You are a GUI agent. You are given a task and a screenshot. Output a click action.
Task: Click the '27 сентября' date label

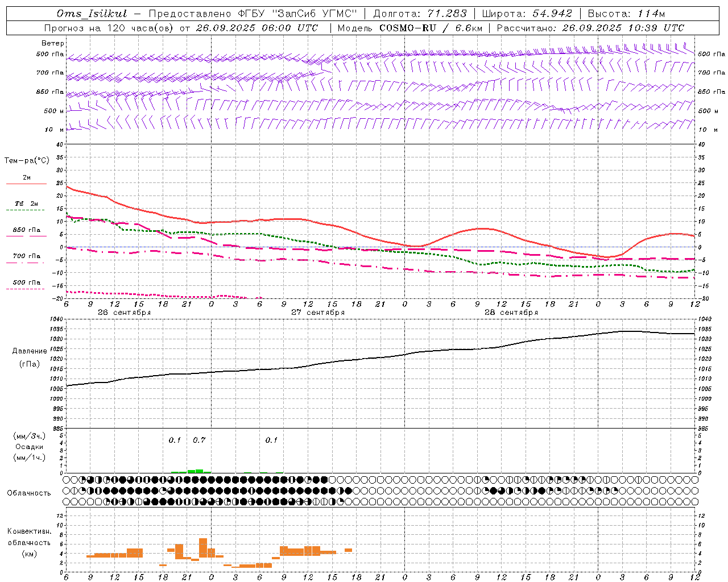click(x=318, y=313)
